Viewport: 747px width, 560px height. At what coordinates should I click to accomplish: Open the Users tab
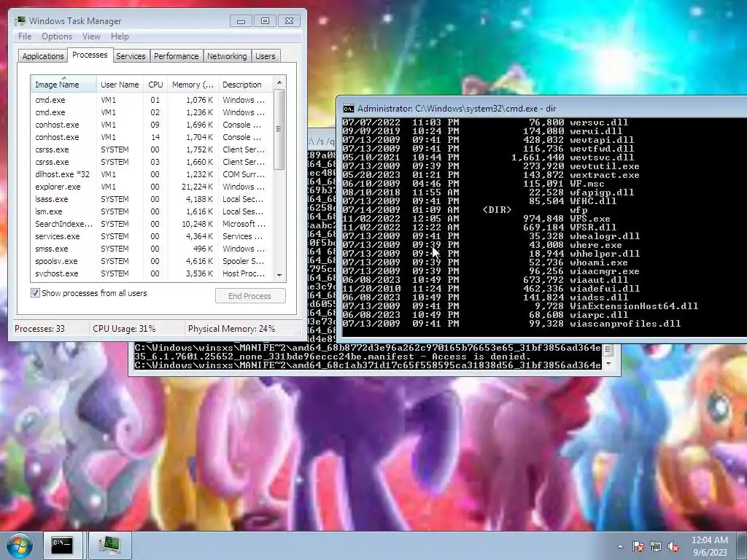[x=266, y=56]
